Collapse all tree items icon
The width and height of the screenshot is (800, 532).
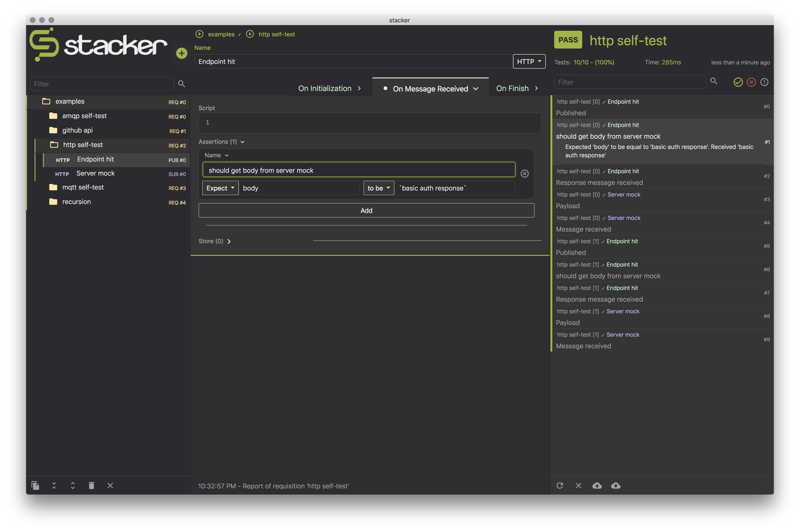tap(54, 485)
